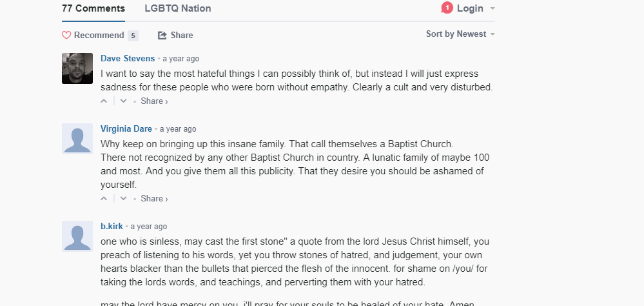Select the 77 Comments tab
This screenshot has height=306, width=644.
93,8
